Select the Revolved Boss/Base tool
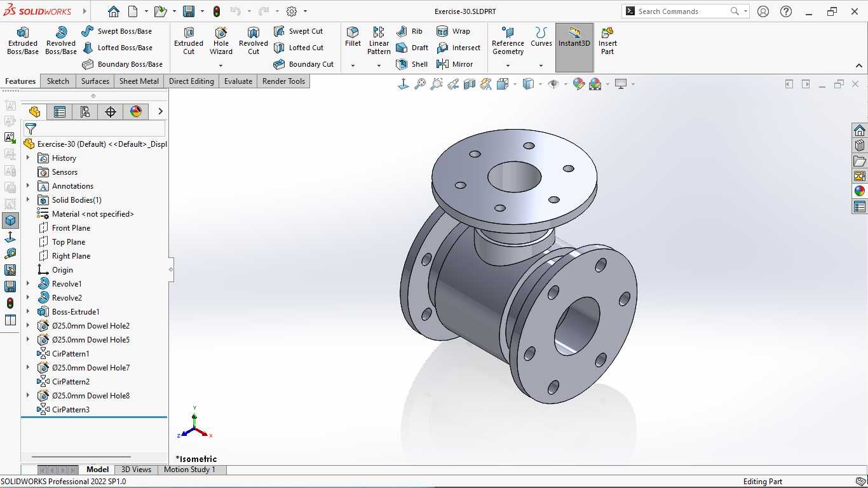 click(60, 41)
